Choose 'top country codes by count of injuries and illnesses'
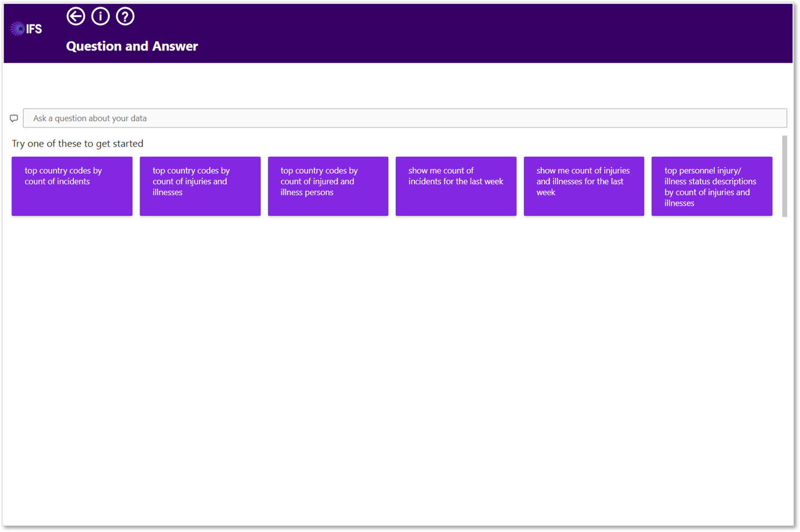 (x=200, y=186)
